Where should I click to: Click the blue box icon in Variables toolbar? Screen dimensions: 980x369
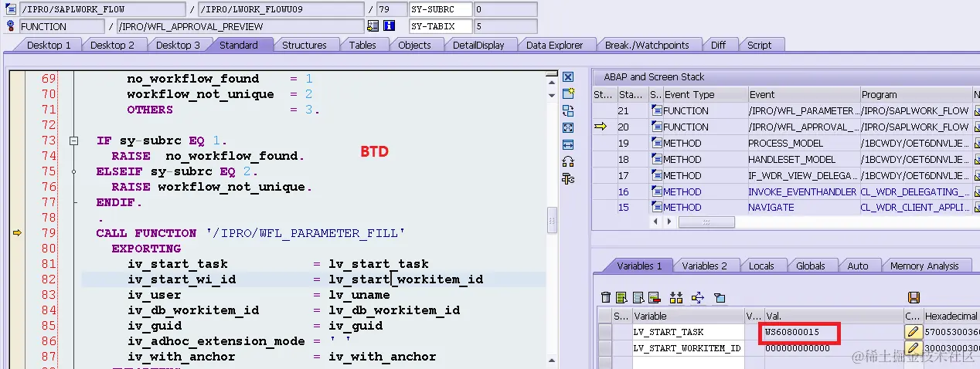(720, 297)
